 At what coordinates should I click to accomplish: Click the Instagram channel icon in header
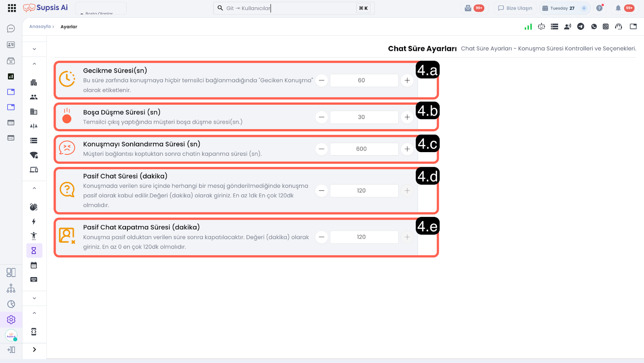point(605,27)
